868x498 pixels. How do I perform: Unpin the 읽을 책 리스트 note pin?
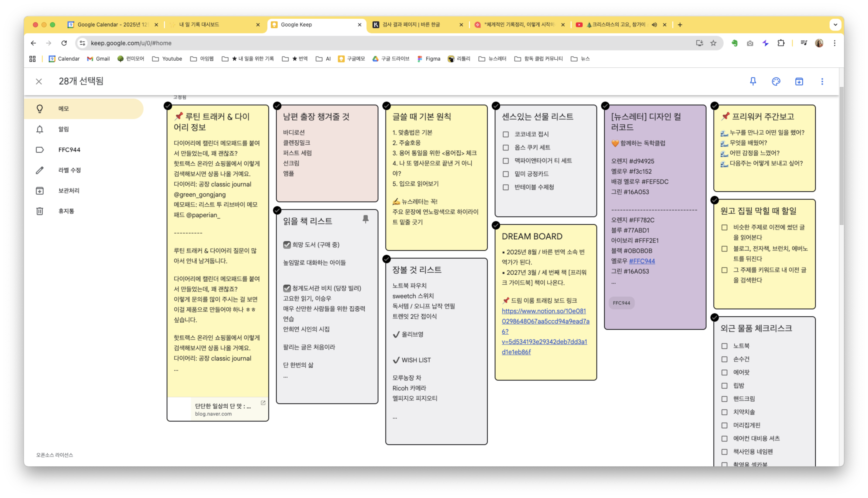365,219
